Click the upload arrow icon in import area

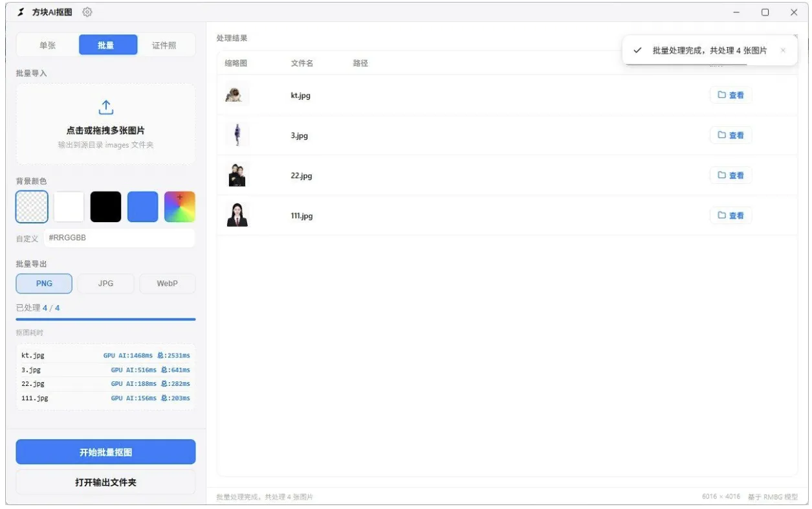105,107
